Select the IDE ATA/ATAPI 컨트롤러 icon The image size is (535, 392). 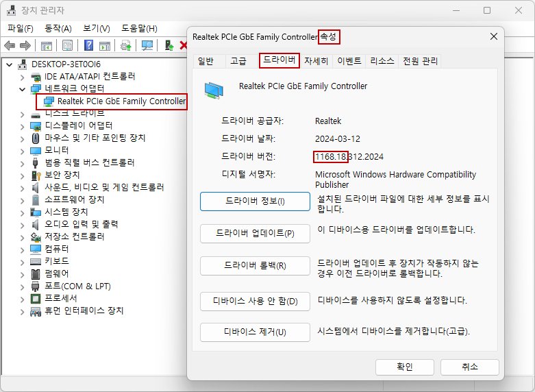[36, 77]
